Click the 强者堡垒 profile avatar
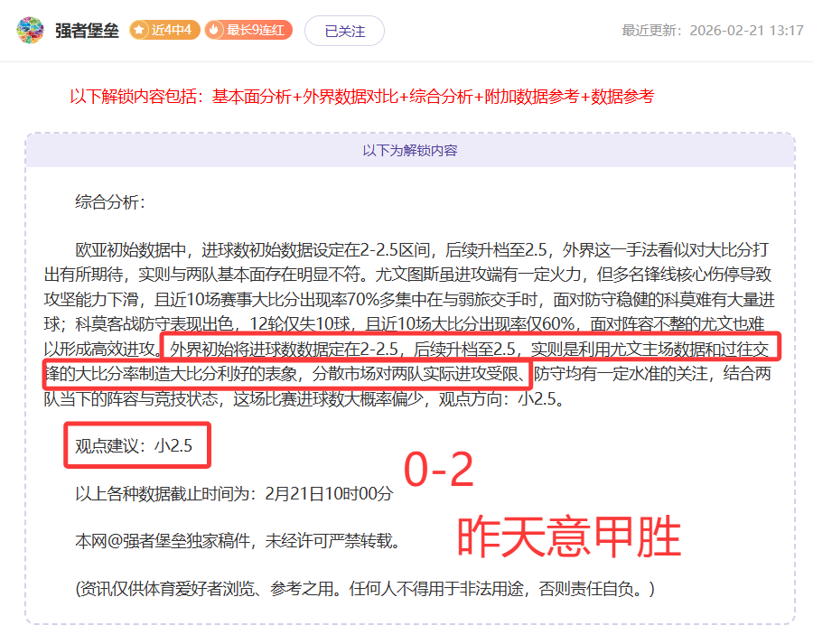This screenshot has height=644, width=813. [x=30, y=31]
